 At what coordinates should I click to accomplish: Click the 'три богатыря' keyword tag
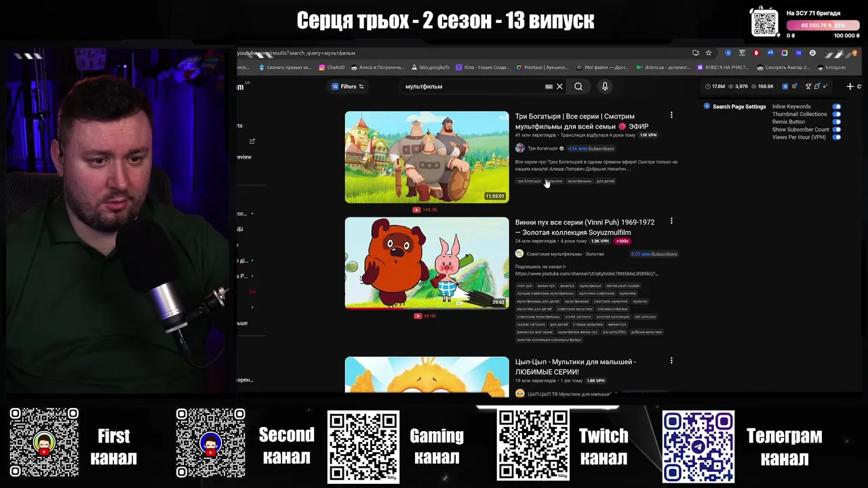pyautogui.click(x=529, y=181)
